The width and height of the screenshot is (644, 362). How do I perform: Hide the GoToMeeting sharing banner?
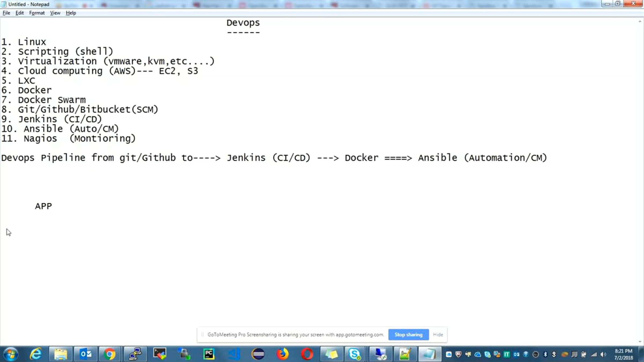click(x=438, y=334)
